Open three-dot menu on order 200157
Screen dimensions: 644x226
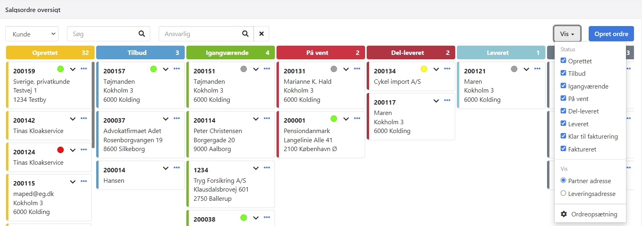tap(177, 69)
